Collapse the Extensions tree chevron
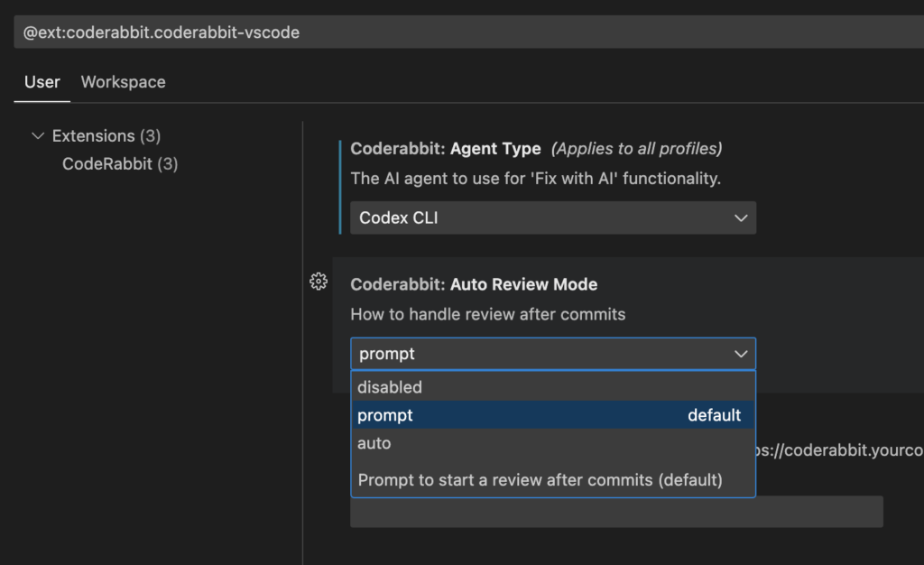This screenshot has height=565, width=924. tap(37, 136)
